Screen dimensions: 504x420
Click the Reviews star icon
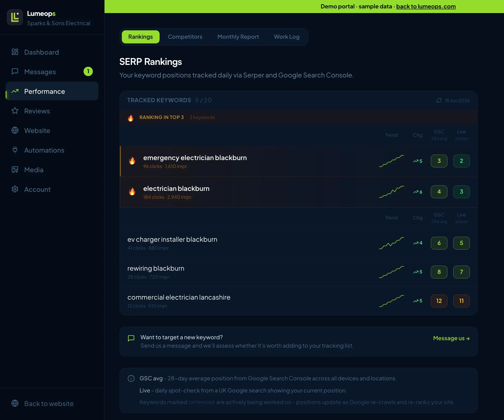click(x=15, y=111)
